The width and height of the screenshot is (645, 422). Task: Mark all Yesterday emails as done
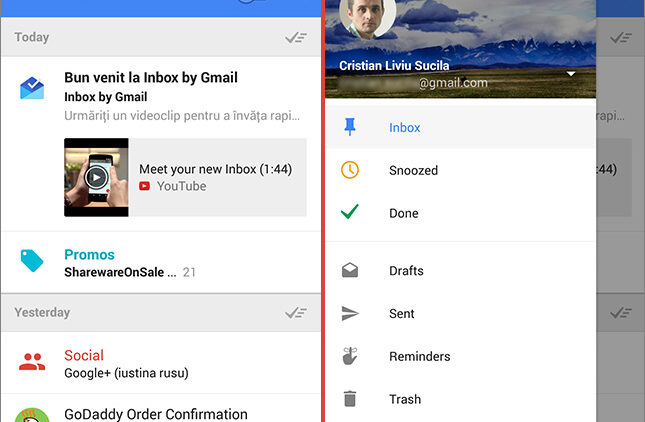295,313
